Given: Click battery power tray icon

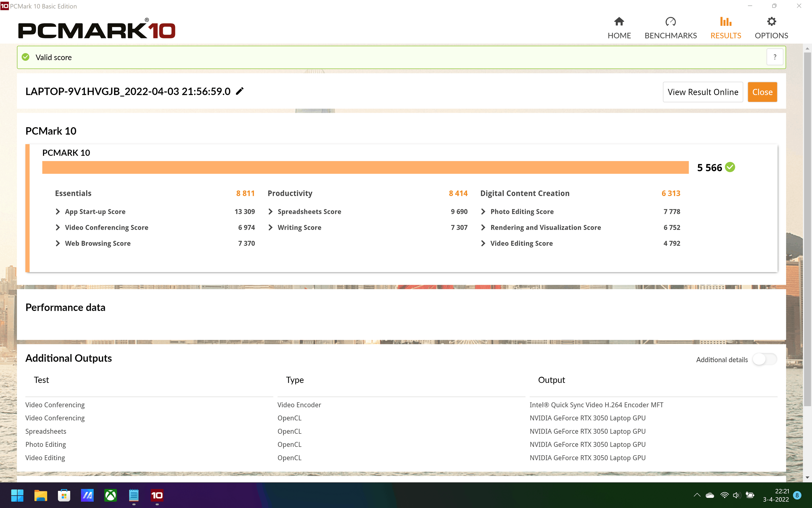Looking at the screenshot, I should pos(750,495).
